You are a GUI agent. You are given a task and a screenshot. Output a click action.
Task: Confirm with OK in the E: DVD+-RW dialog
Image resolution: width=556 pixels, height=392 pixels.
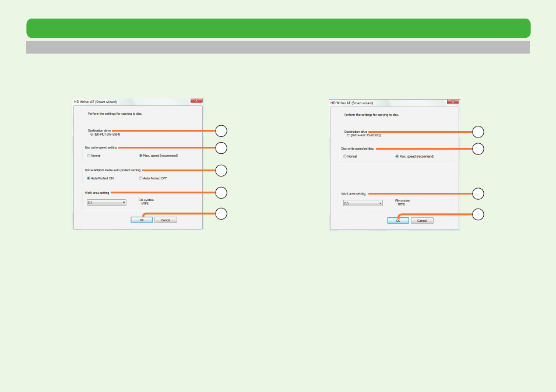pos(398,221)
